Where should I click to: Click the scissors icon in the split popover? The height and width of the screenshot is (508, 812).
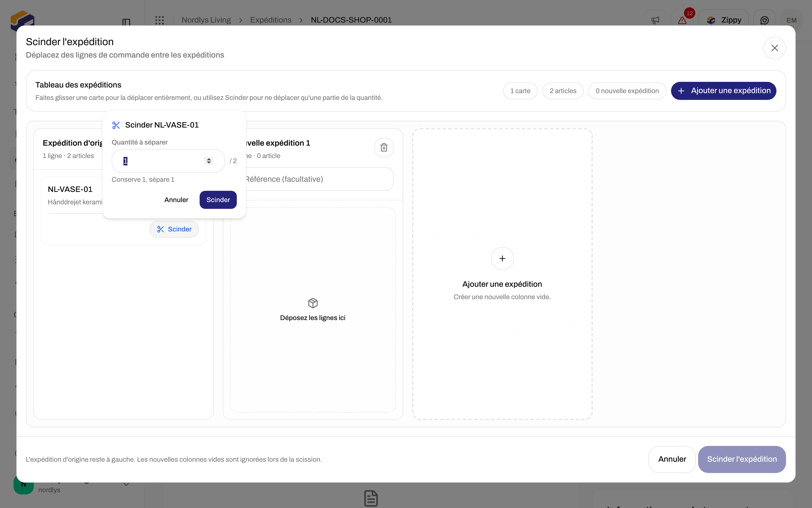[116, 125]
